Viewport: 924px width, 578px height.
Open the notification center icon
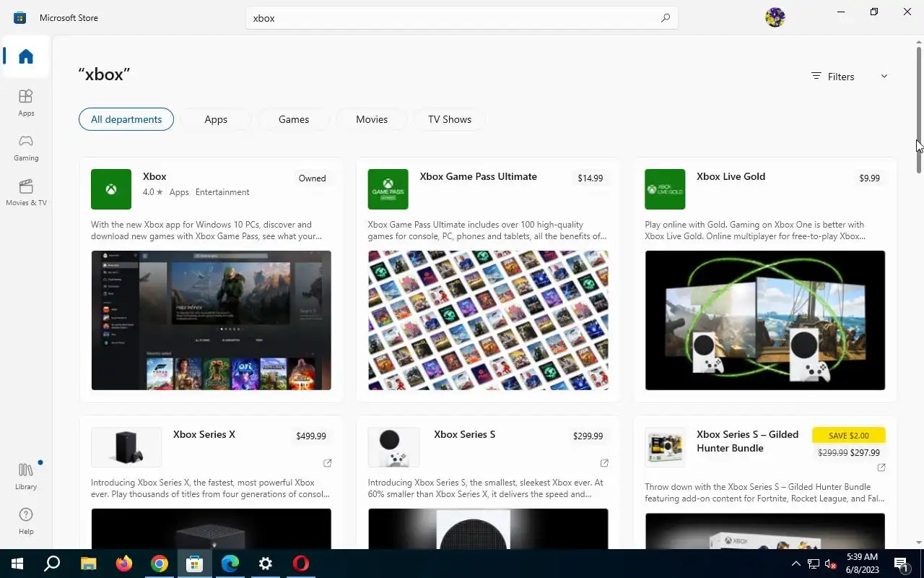coord(901,564)
